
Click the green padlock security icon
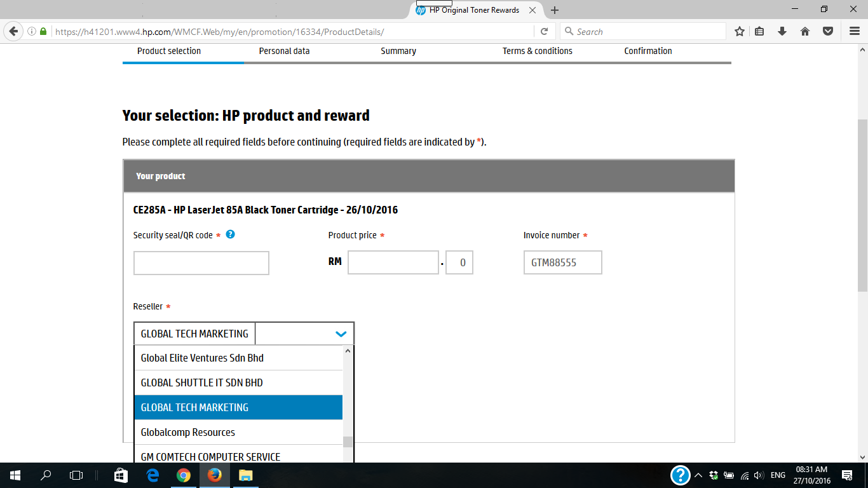click(43, 31)
